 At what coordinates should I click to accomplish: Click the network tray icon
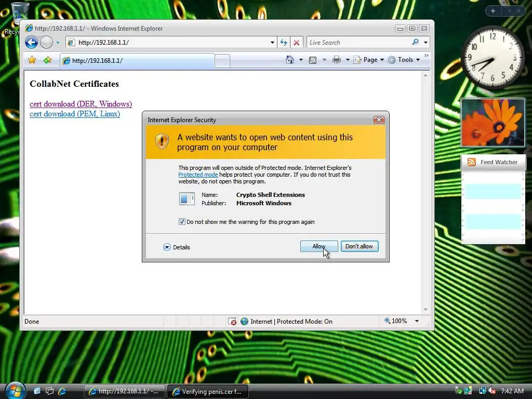coord(482,391)
